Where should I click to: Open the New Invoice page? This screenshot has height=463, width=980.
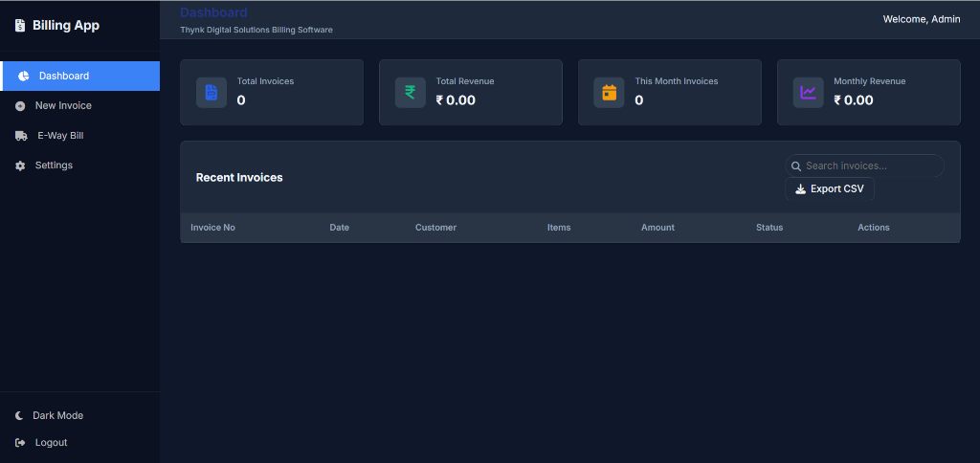click(80, 105)
